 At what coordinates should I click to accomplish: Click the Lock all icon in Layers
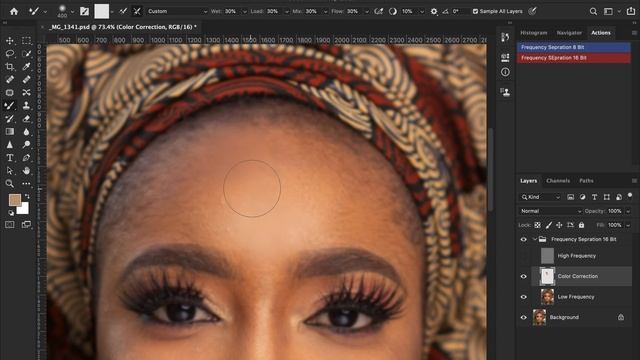tap(581, 225)
